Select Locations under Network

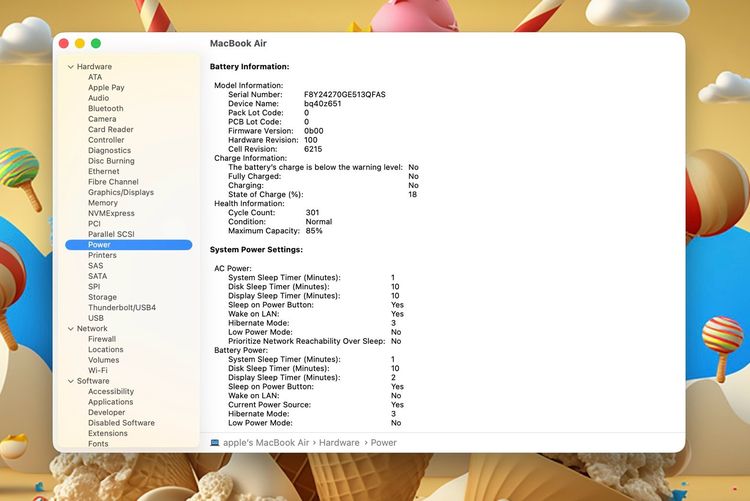pyautogui.click(x=106, y=349)
